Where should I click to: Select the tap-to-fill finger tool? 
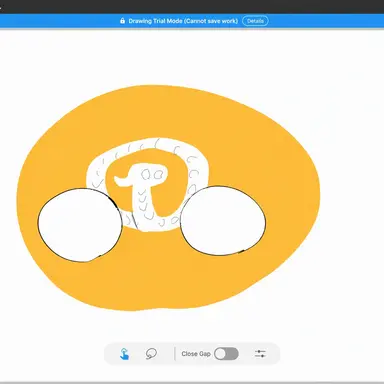124,354
